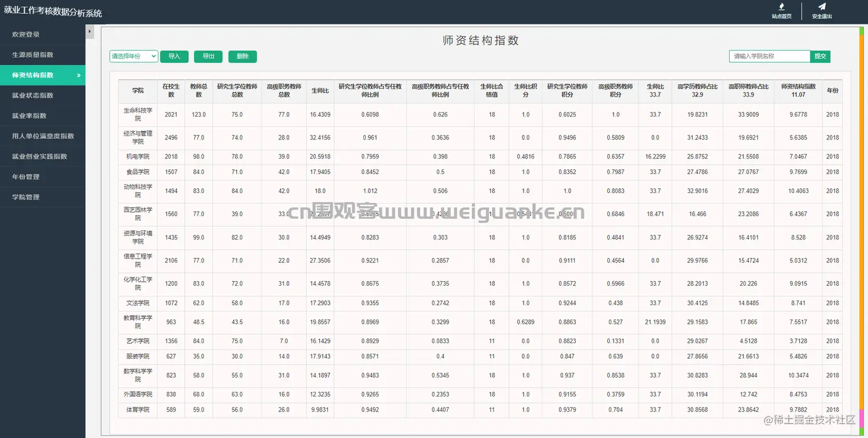
Task: Click the 导入 import button
Action: 175,56
